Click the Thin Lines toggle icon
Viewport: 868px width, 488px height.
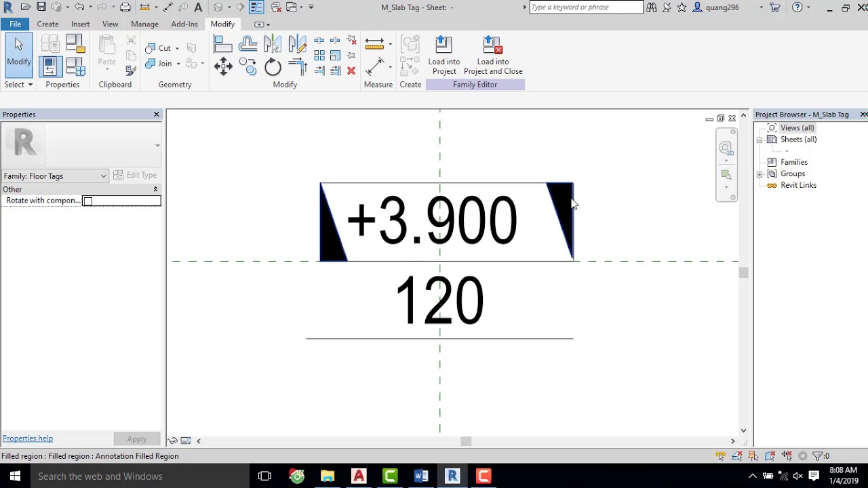pyautogui.click(x=256, y=7)
